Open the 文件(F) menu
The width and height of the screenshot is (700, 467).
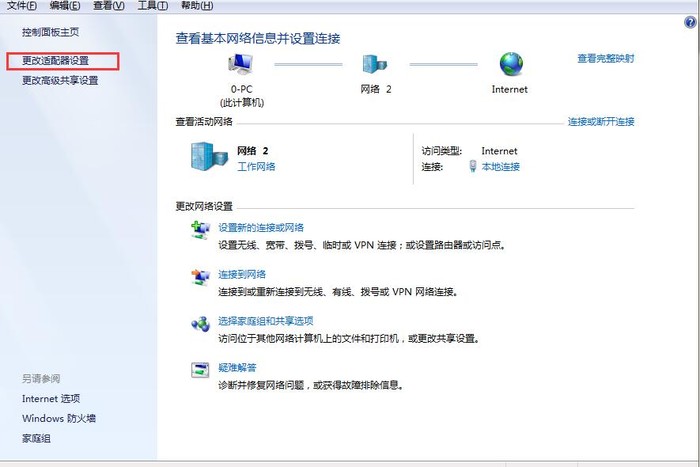point(21,5)
